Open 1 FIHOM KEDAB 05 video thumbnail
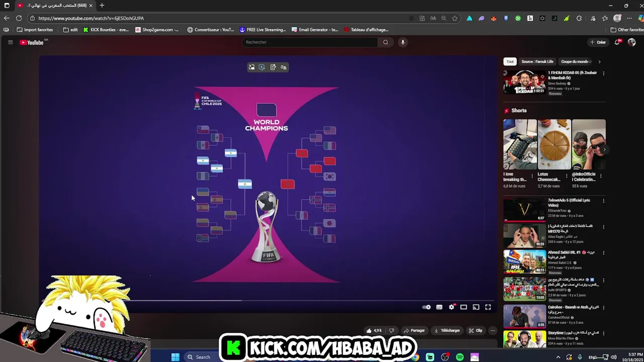The width and height of the screenshot is (644, 362). coord(524,82)
